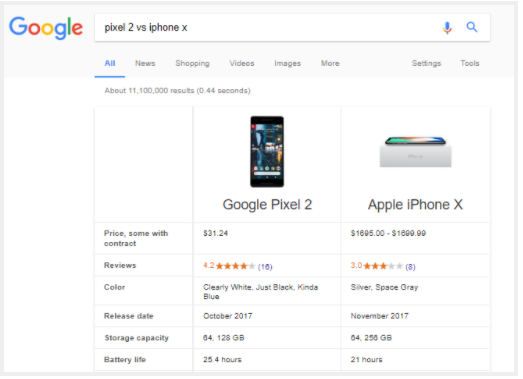Click the blue magnifier search icon
The width and height of the screenshot is (523, 379).
point(471,27)
